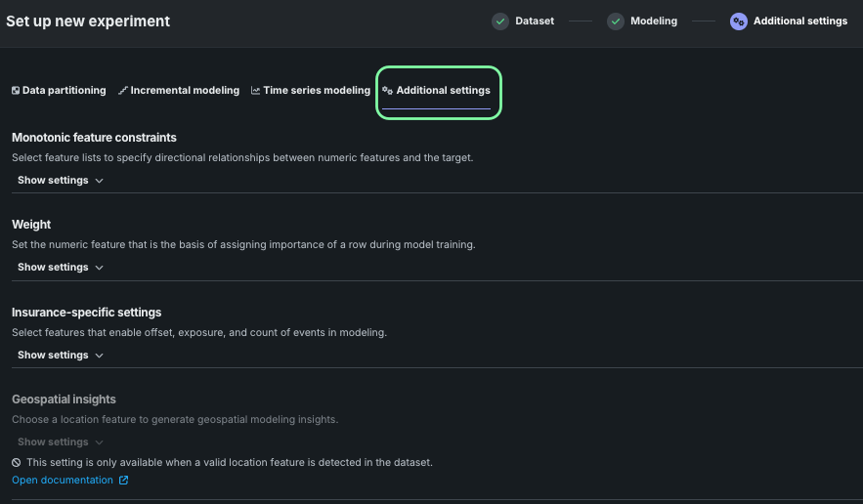Click the external link icon beside Open documentation
The height and width of the screenshot is (504, 863).
click(x=123, y=481)
